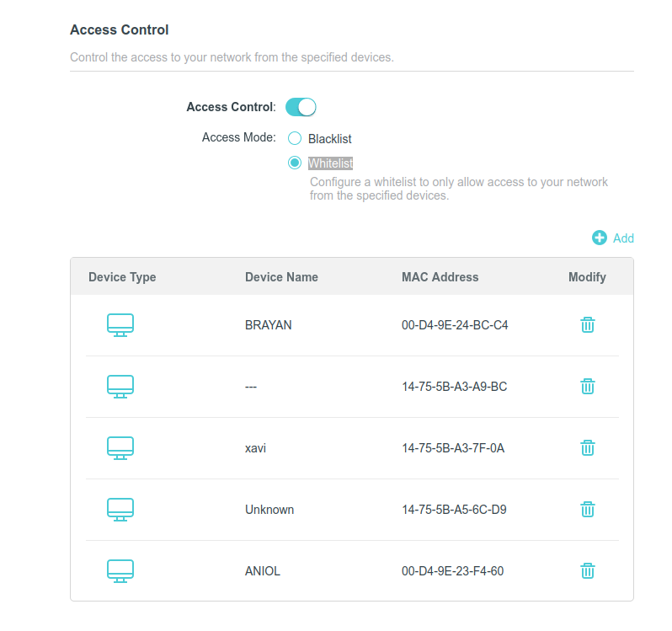Click the highlighted Whitelist label
This screenshot has width=672, height=631.
pyautogui.click(x=330, y=163)
